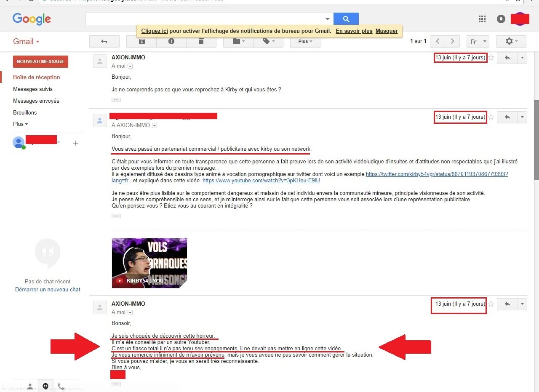
Task: Click the phone calls icon
Action: coord(61,386)
